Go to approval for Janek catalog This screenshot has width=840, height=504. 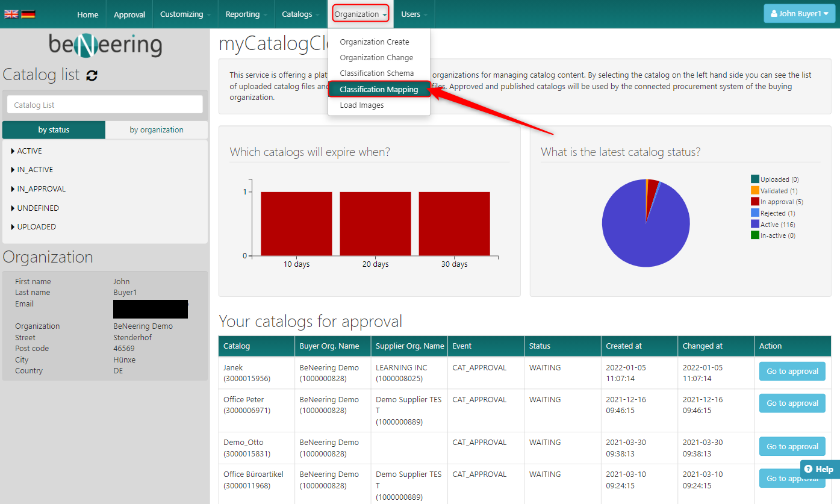(x=792, y=372)
